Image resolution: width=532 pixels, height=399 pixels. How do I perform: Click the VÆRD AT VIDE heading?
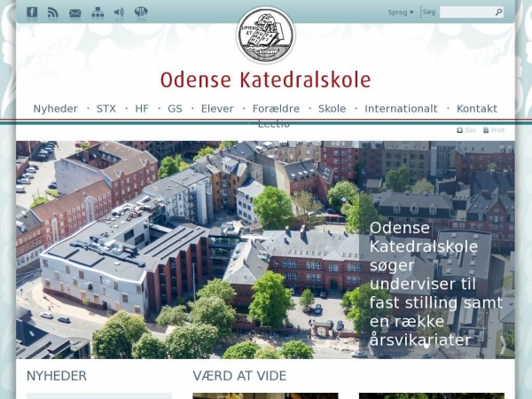click(239, 376)
